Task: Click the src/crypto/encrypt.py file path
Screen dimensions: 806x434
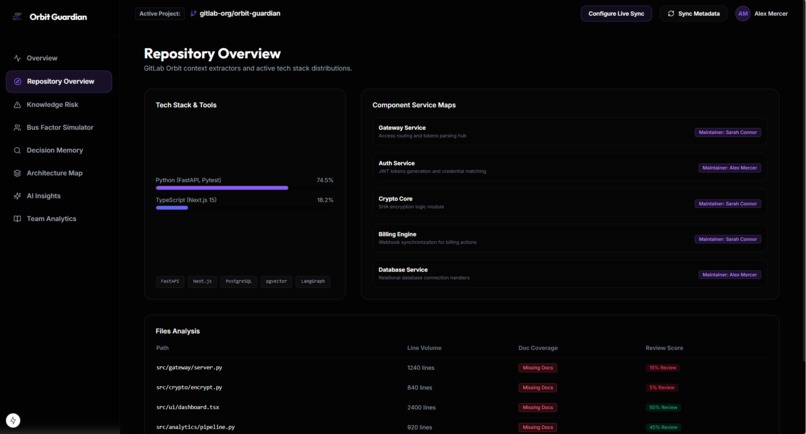Action: tap(189, 387)
